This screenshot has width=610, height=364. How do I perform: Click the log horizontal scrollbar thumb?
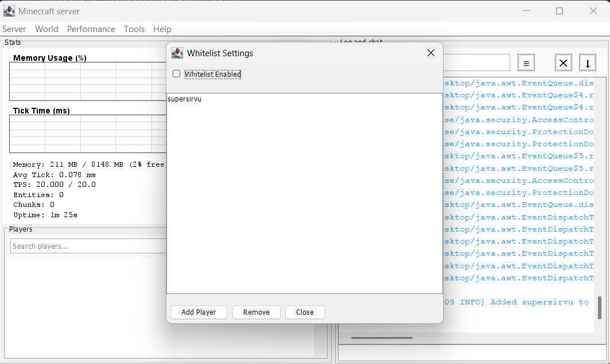point(382,338)
